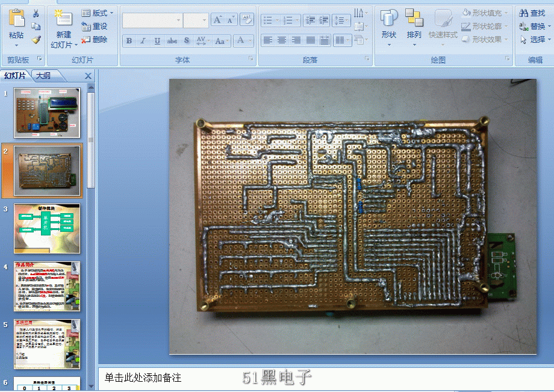Click the Paste (粘贴) clipboard icon
This screenshot has height=392, width=554.
[x=16, y=19]
